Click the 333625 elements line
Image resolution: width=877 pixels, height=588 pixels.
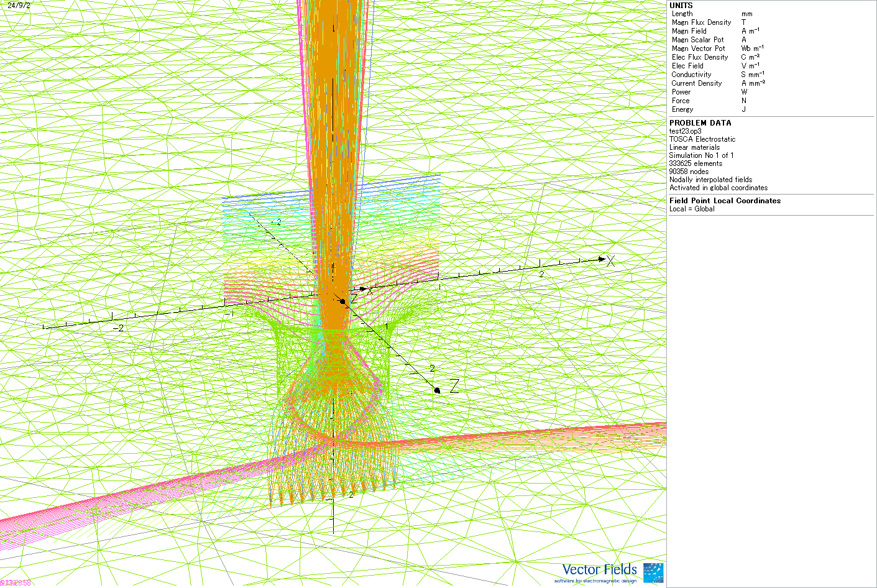click(696, 163)
